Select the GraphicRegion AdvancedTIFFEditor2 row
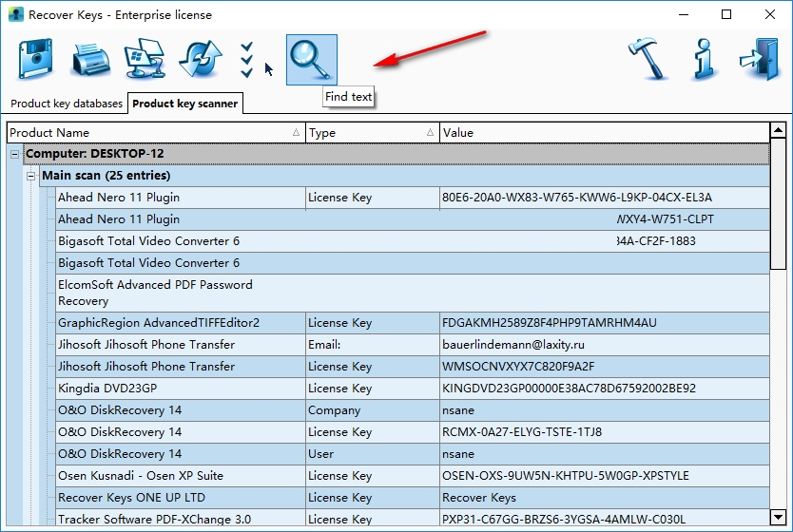793x532 pixels. coord(158,323)
